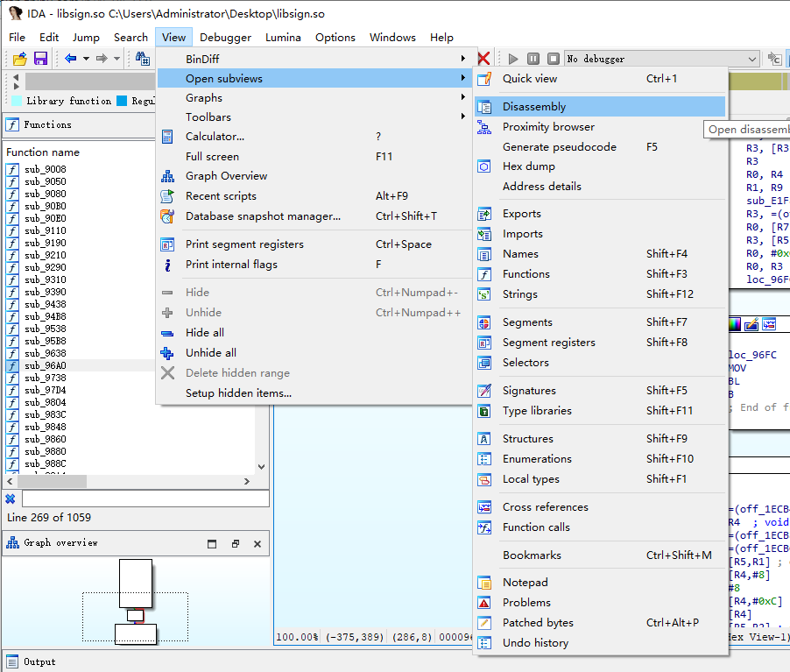This screenshot has height=672, width=790.
Task: Open Recent scripts
Action: [x=314, y=196]
